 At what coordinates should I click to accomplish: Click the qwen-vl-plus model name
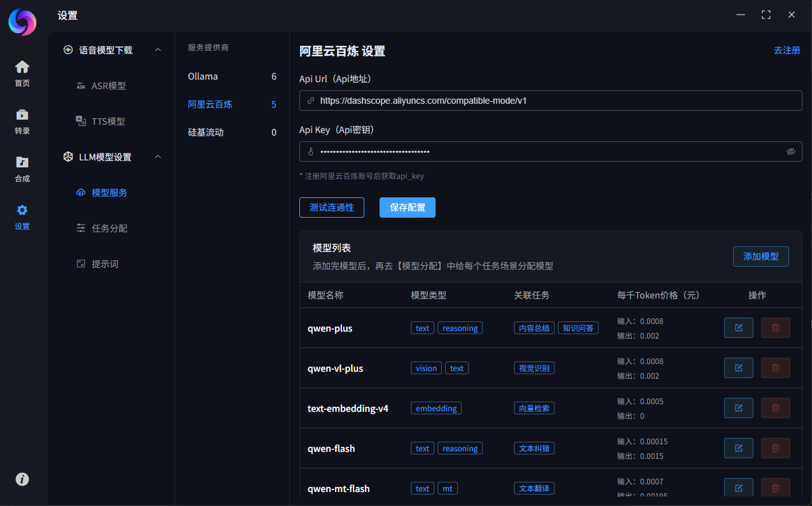tap(335, 369)
